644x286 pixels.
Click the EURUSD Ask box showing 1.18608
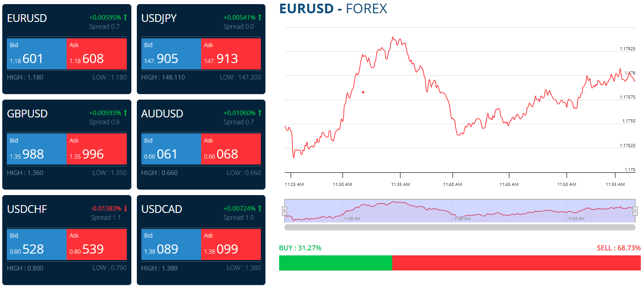click(x=96, y=53)
